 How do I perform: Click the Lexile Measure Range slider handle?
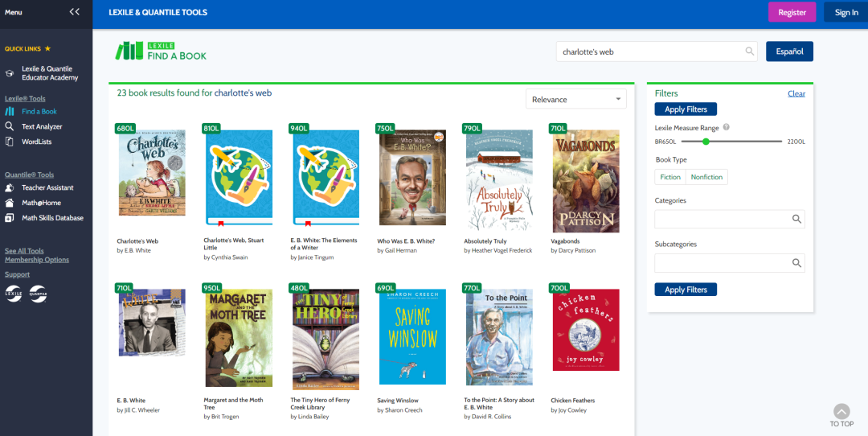click(706, 142)
